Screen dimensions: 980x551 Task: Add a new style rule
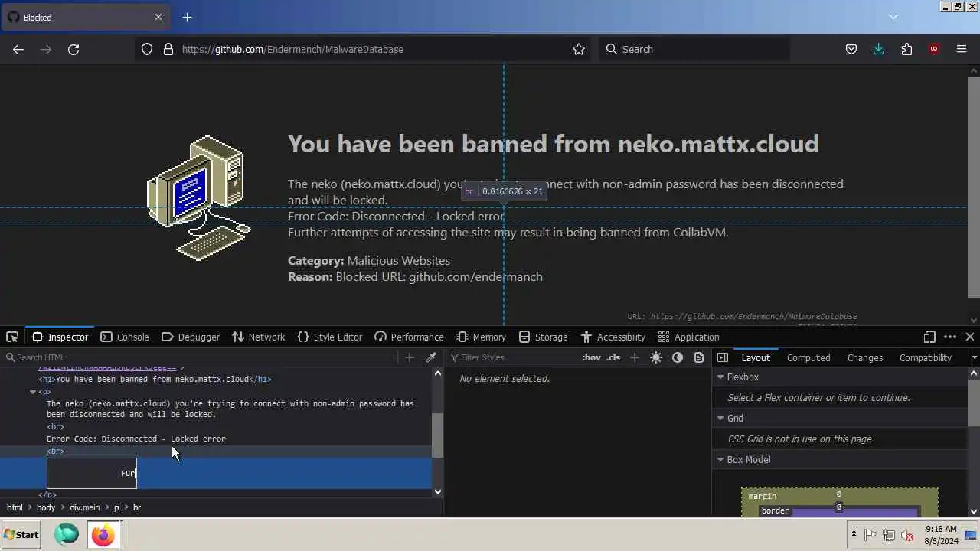(635, 357)
